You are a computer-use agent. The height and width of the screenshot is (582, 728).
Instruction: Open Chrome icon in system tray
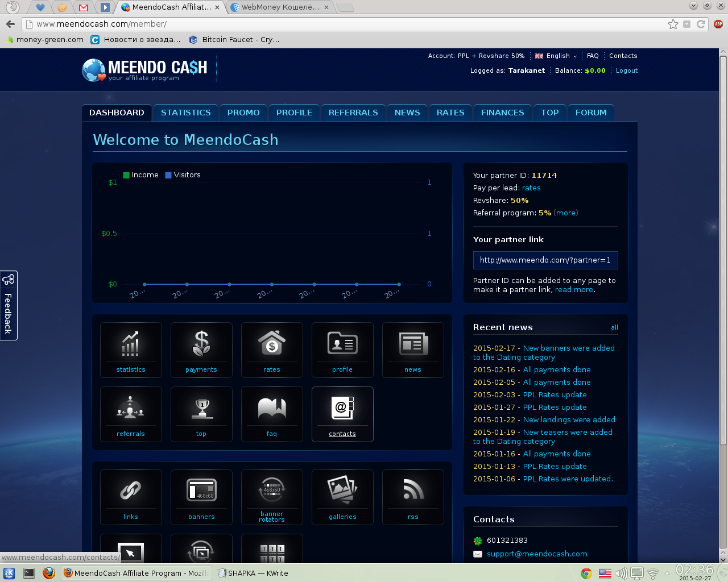click(x=586, y=573)
